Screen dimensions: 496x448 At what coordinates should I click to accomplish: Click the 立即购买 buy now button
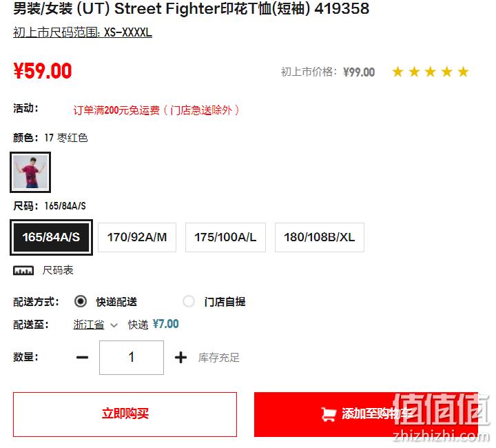125,414
